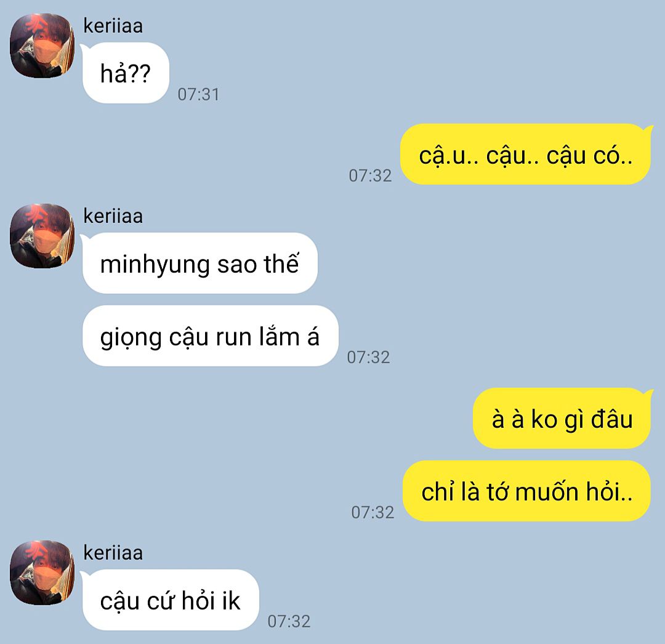Tap keriiaa's avatar next to "minhyung sao thế"

point(42,236)
